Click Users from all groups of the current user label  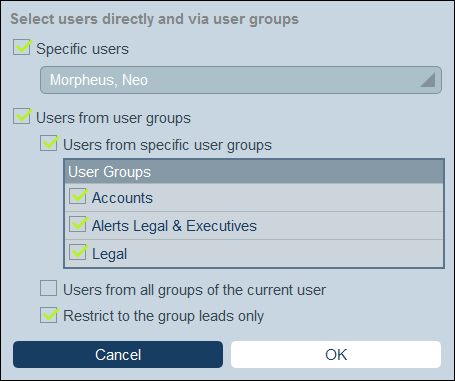tap(195, 290)
